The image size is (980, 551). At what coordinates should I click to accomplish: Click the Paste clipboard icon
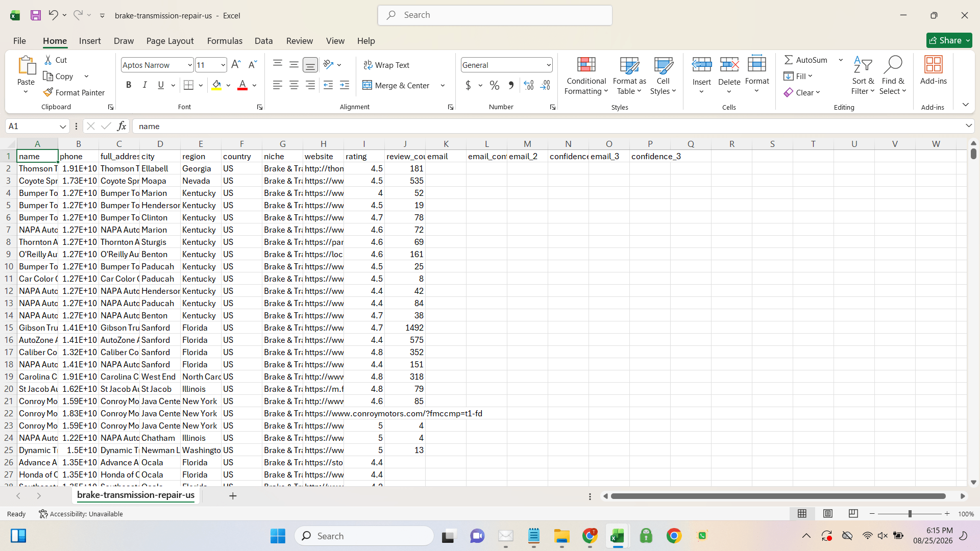point(26,65)
